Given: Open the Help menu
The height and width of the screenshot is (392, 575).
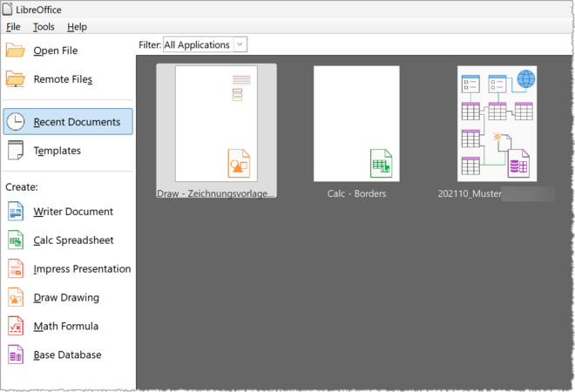Looking at the screenshot, I should (x=77, y=27).
